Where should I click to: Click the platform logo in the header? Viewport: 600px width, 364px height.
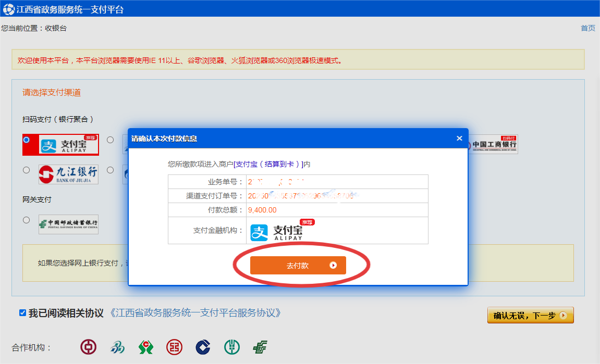(x=8, y=9)
